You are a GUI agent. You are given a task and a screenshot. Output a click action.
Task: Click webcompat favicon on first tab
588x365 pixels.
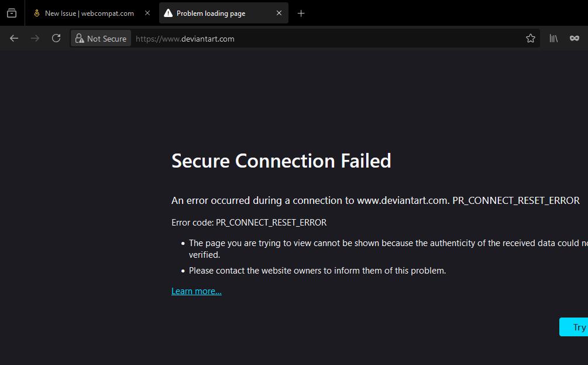point(37,13)
